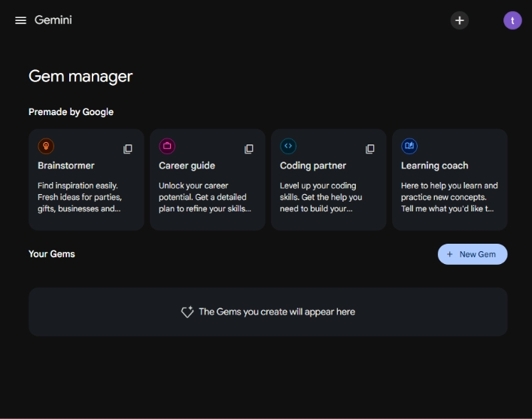The width and height of the screenshot is (532, 419).
Task: Select the Career guide title
Action: tap(187, 165)
